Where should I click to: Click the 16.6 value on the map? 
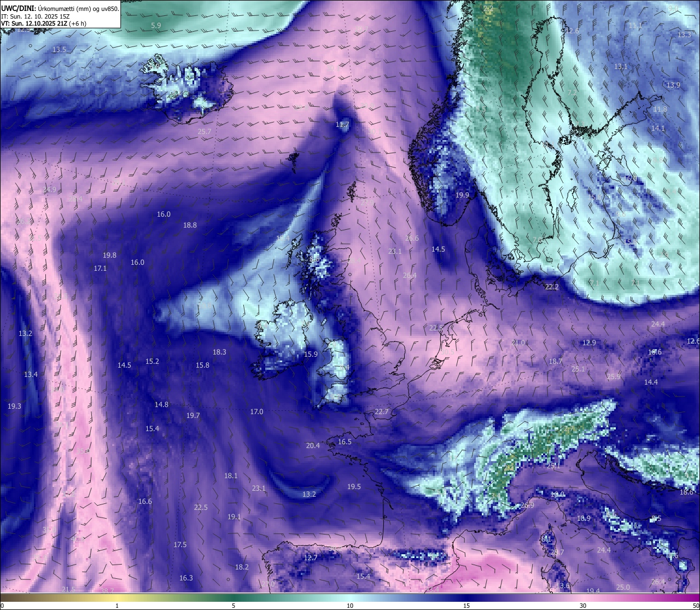pyautogui.click(x=145, y=501)
